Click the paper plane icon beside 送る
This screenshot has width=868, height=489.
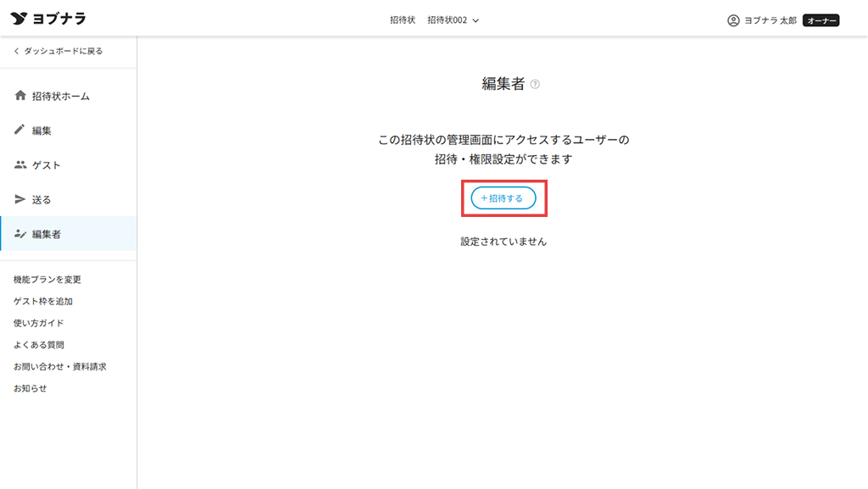tap(20, 199)
